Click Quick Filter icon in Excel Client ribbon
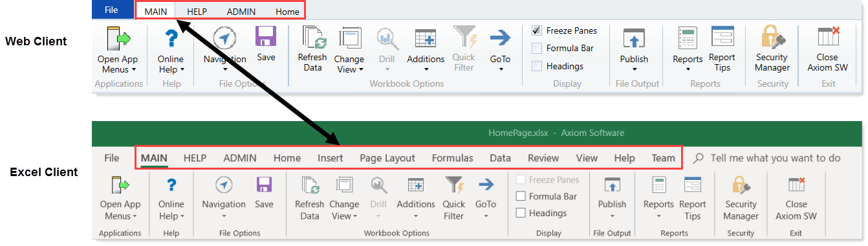Image resolution: width=868 pixels, height=246 pixels. click(x=454, y=186)
